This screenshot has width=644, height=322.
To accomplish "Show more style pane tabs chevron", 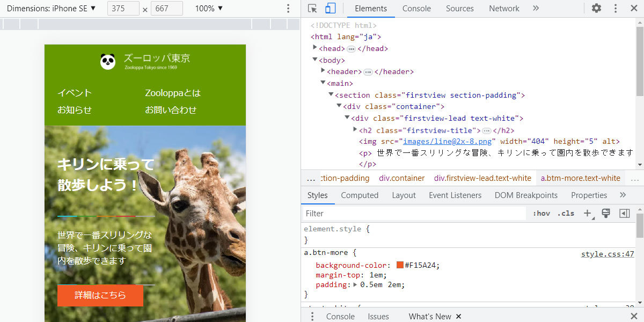I will (623, 195).
